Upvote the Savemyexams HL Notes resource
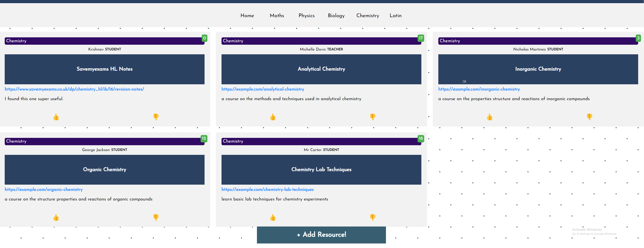Viewport: 644px width, 248px height. (x=56, y=117)
